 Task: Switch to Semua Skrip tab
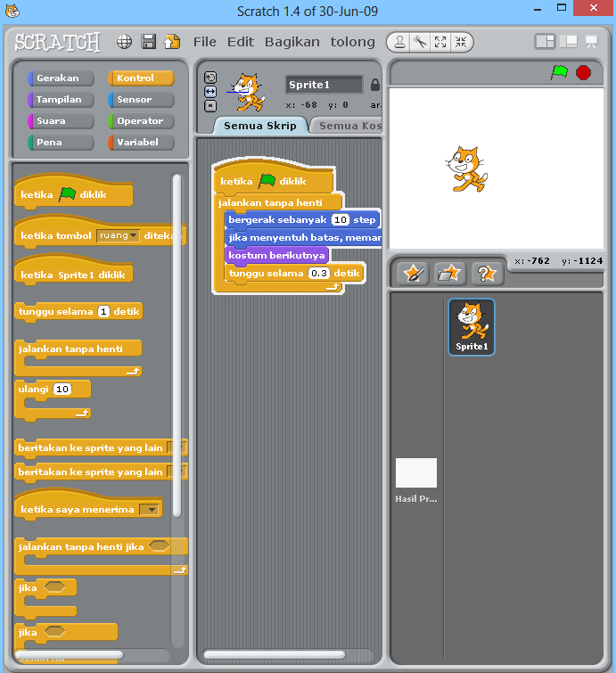pos(260,126)
